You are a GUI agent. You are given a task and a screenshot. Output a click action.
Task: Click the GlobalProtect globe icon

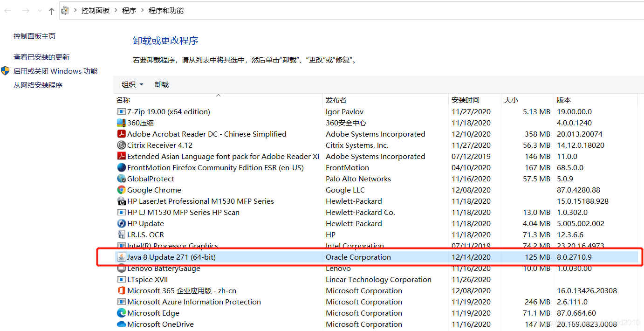[121, 179]
